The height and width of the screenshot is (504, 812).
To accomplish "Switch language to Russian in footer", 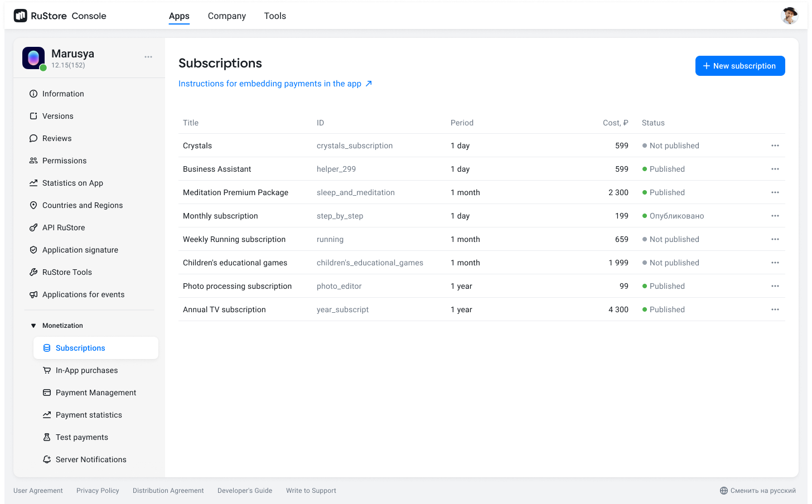I will tap(757, 491).
